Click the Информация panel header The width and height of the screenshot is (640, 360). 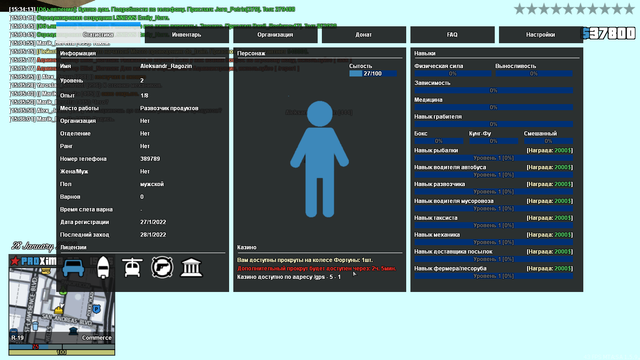(78, 53)
